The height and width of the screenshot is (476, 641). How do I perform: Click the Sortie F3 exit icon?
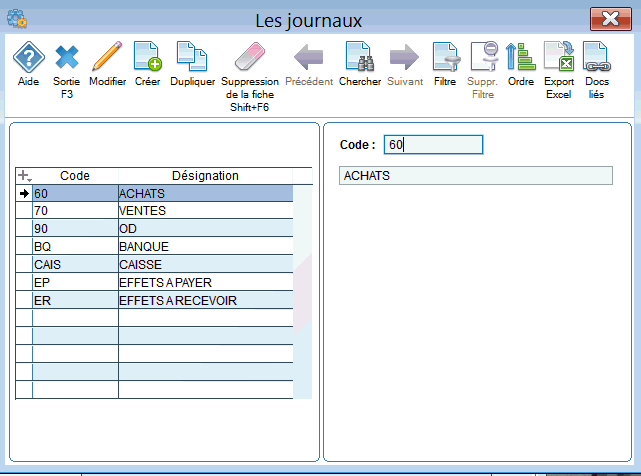coord(66,59)
